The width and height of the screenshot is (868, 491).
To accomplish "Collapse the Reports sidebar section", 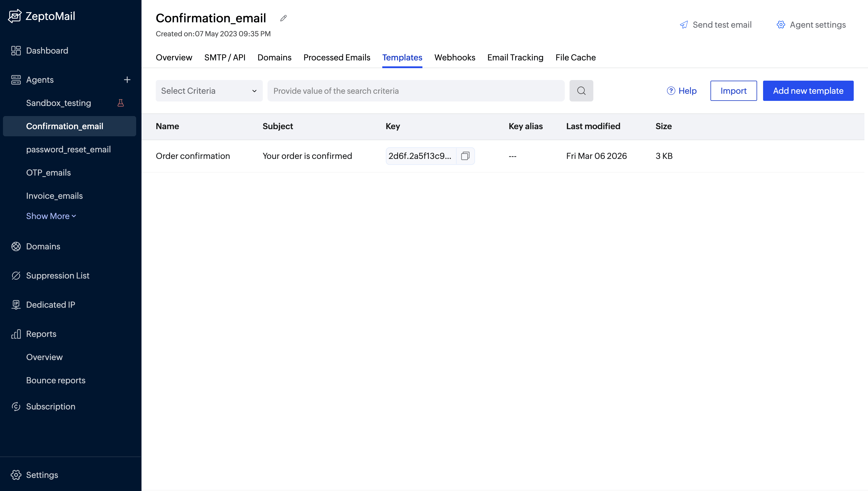I will point(41,334).
